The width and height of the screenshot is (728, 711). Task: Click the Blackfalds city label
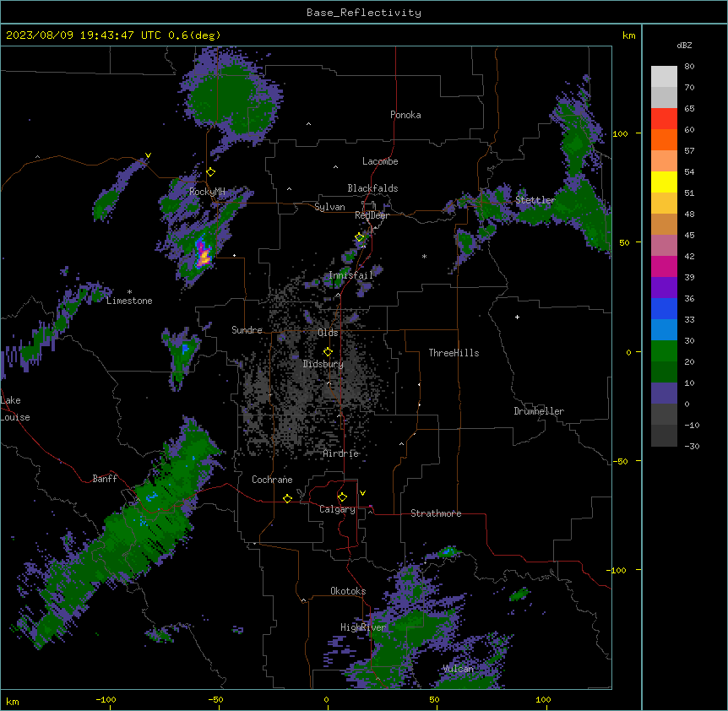point(372,188)
